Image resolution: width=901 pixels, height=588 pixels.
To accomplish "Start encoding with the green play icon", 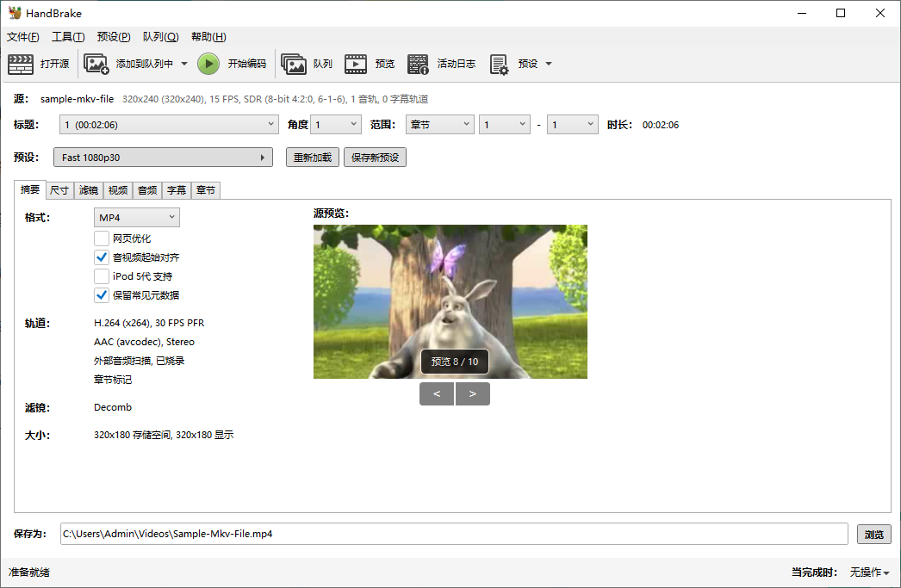I will click(x=208, y=63).
